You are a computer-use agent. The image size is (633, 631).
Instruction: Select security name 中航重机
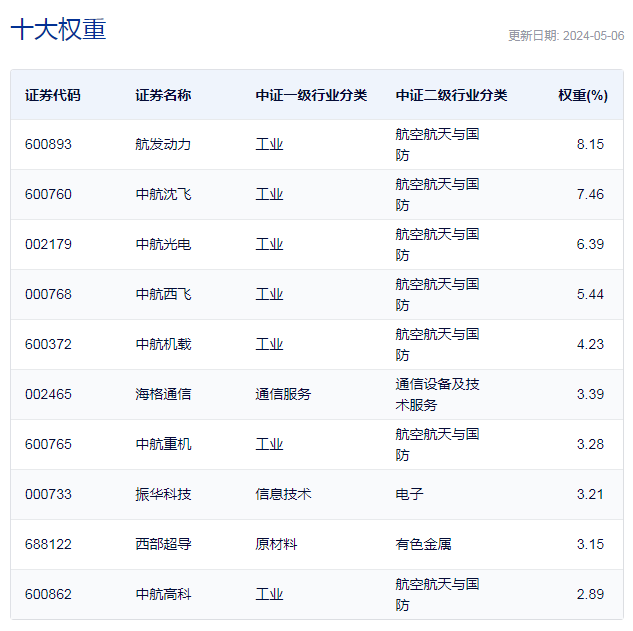point(163,444)
